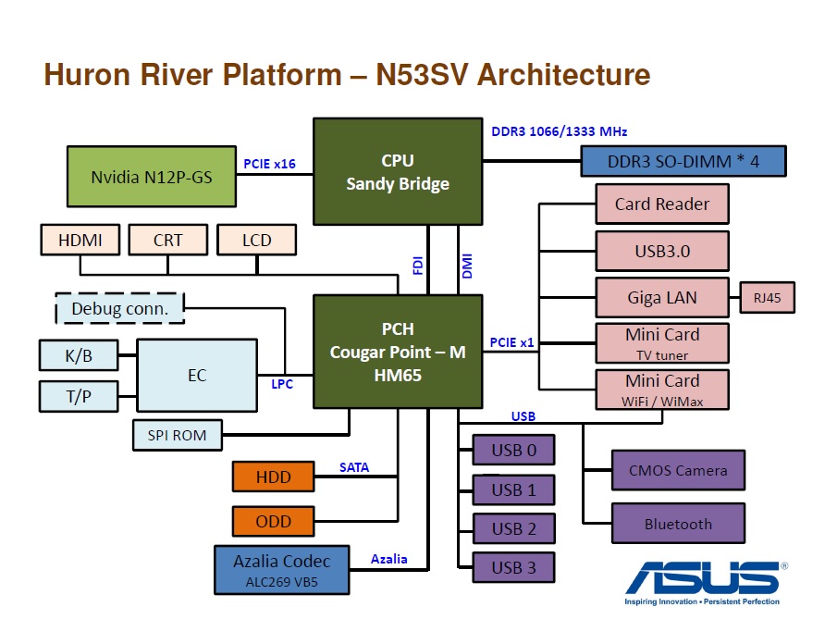Click the DDR3 SO-DIMM * 4 block
The image size is (825, 644).
(x=683, y=161)
